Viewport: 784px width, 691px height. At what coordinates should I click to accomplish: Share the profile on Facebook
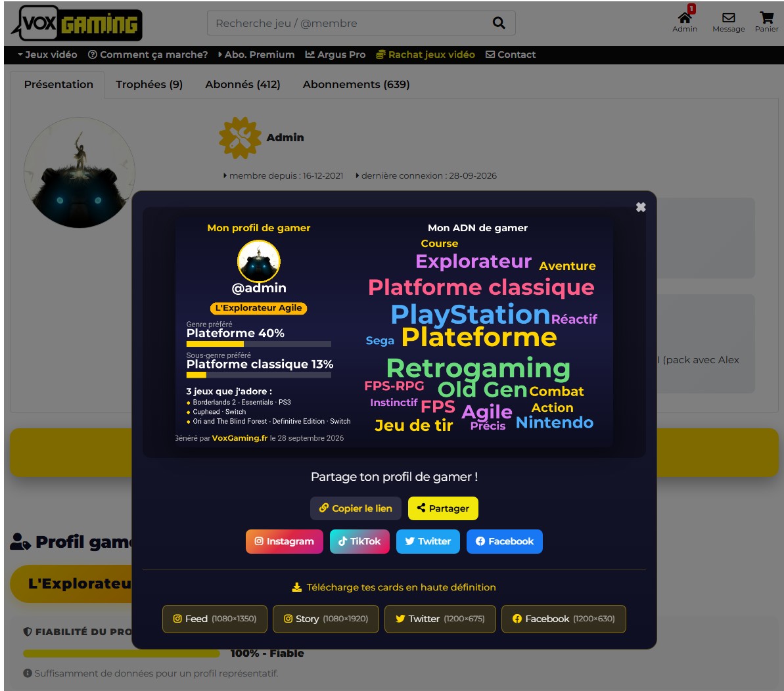505,542
